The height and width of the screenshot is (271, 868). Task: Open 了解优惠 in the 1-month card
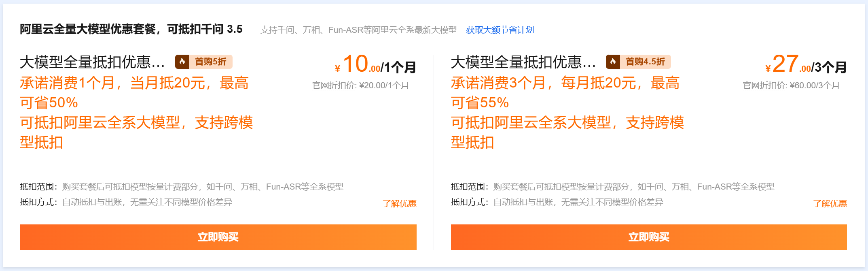click(400, 203)
